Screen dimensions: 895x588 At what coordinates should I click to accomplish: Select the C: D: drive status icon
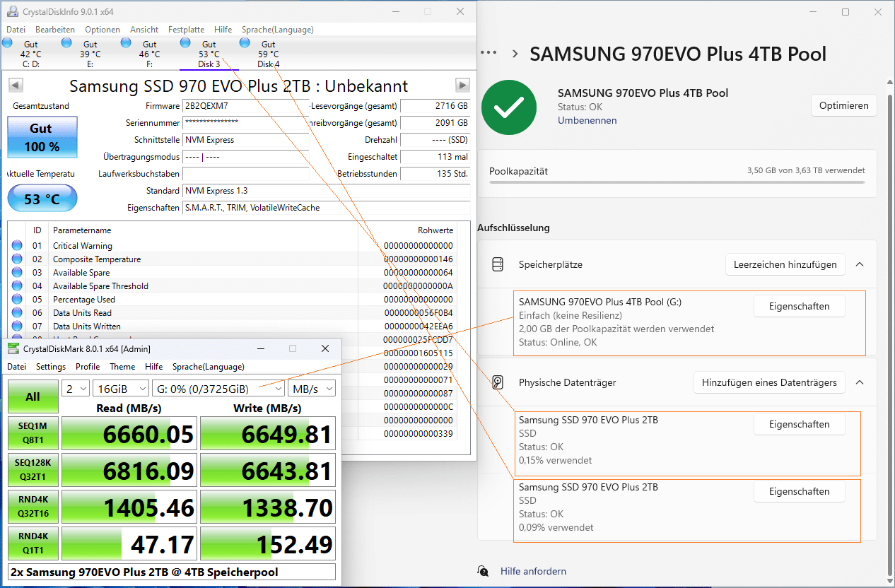(x=8, y=42)
